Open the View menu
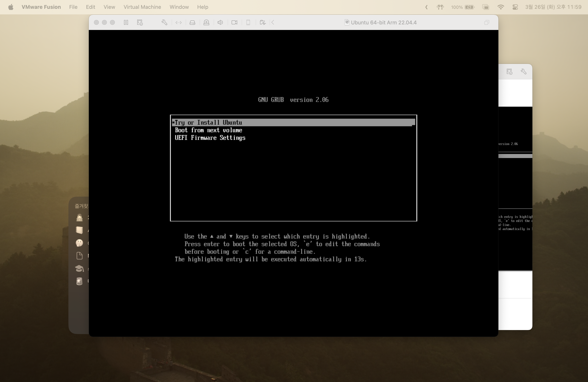The image size is (588, 382). [109, 7]
